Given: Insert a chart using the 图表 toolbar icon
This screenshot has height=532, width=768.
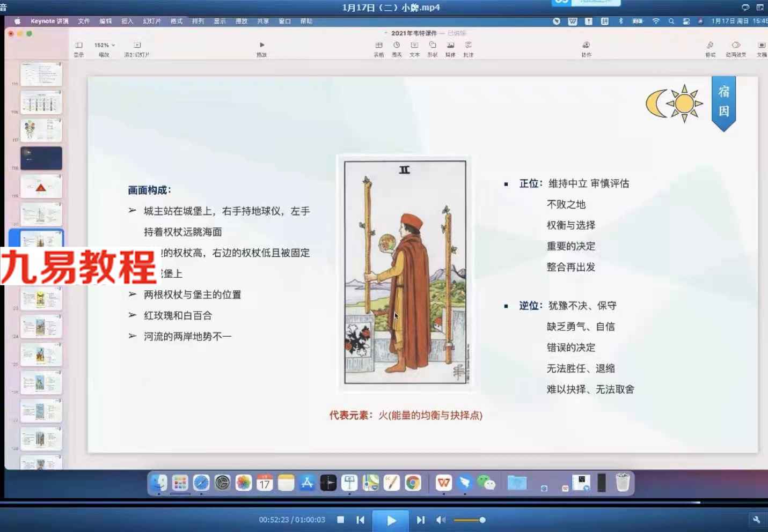Looking at the screenshot, I should click(397, 48).
